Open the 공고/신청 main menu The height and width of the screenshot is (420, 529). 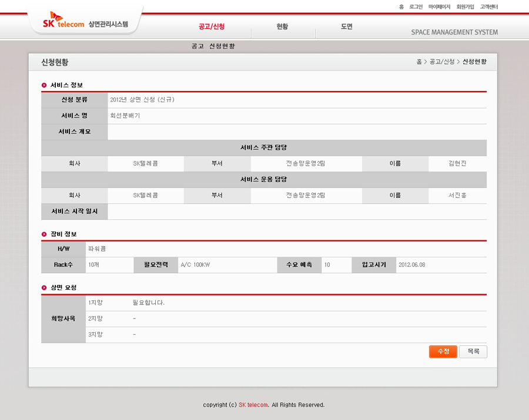pyautogui.click(x=212, y=26)
